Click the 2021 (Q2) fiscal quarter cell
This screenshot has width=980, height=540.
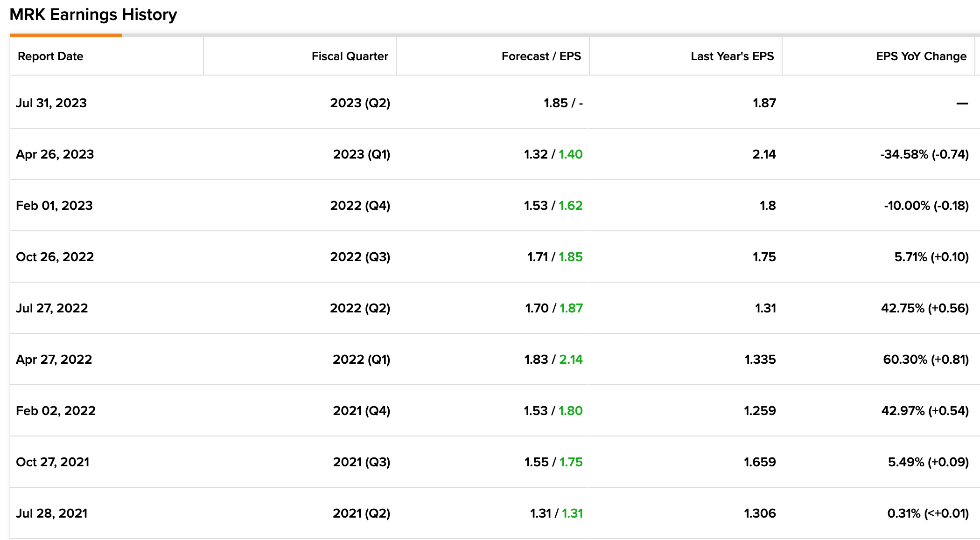coord(361,513)
